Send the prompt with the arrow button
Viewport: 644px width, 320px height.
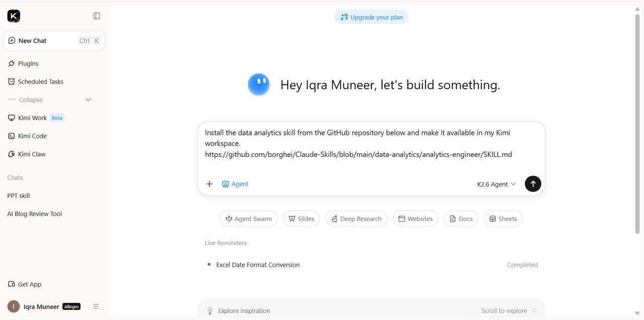(x=533, y=184)
